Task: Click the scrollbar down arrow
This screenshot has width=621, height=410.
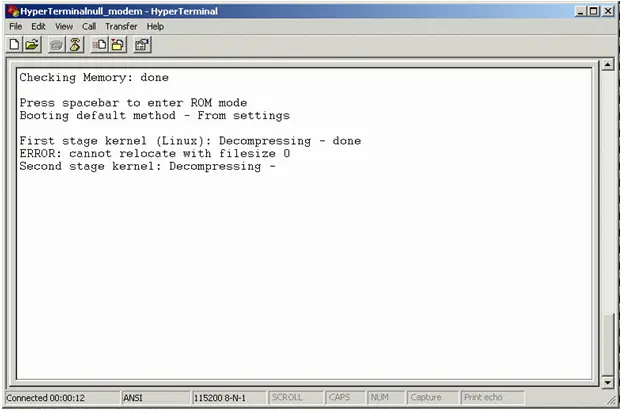Action: pyautogui.click(x=608, y=382)
